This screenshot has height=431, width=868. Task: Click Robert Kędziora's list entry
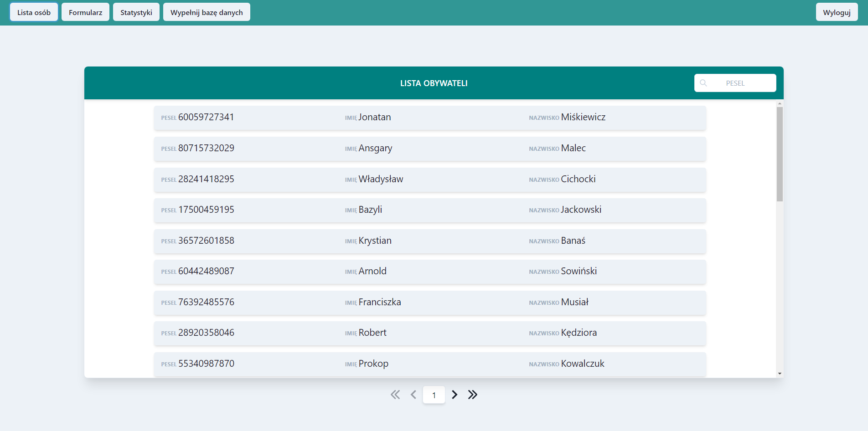coord(429,333)
